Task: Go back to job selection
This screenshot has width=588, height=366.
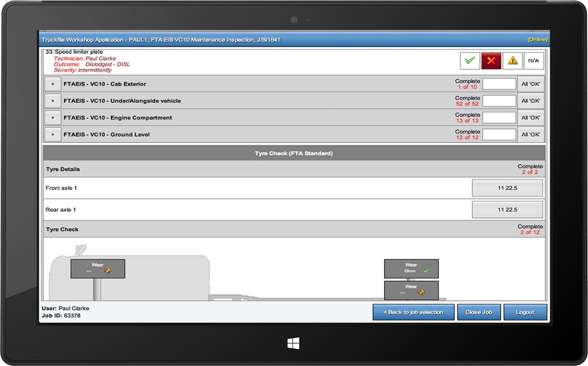Action: (413, 313)
